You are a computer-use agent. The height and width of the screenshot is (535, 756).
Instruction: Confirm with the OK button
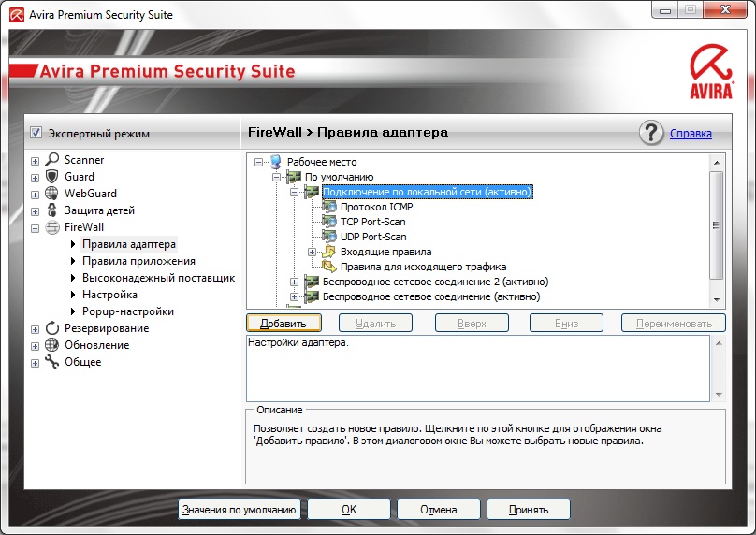click(349, 510)
